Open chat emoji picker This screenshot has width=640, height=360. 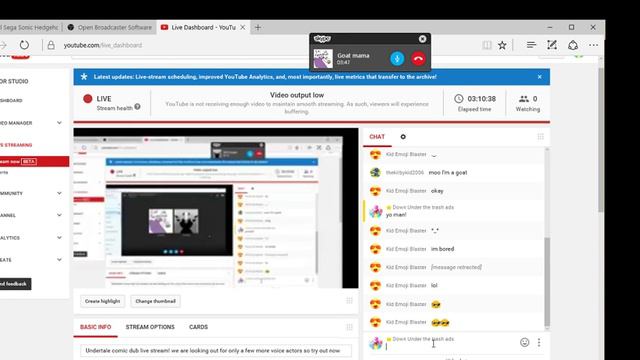(524, 342)
